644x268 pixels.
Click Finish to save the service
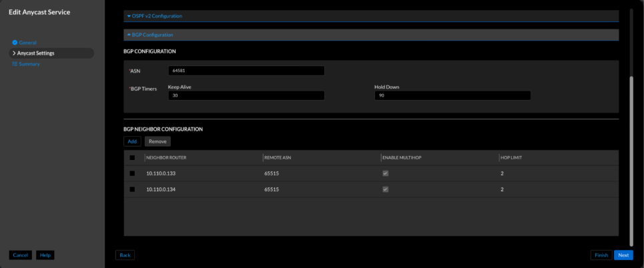[x=601, y=255]
